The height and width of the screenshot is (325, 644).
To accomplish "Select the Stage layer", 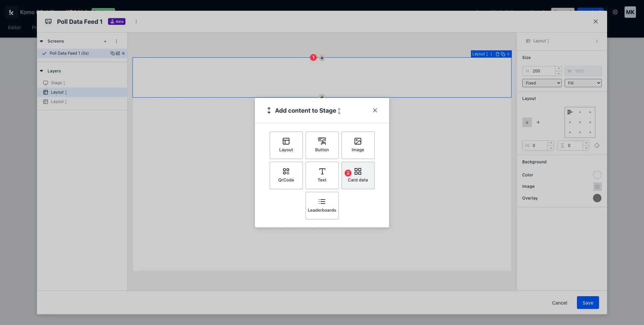I will tap(82, 83).
